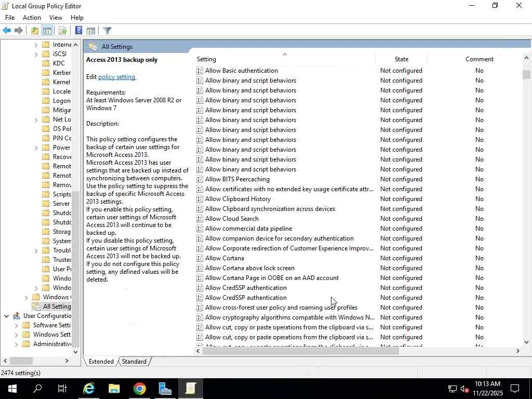Open File Explorer from taskbar
Image resolution: width=532 pixels, height=399 pixels.
[x=114, y=389]
